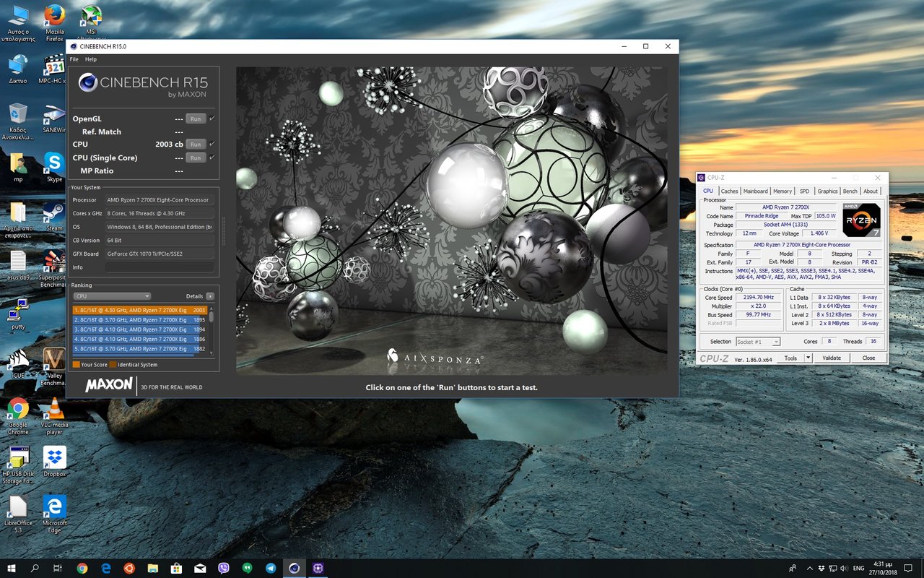The width and height of the screenshot is (924, 578).
Task: Click the Windows Start button
Action: pyautogui.click(x=12, y=569)
